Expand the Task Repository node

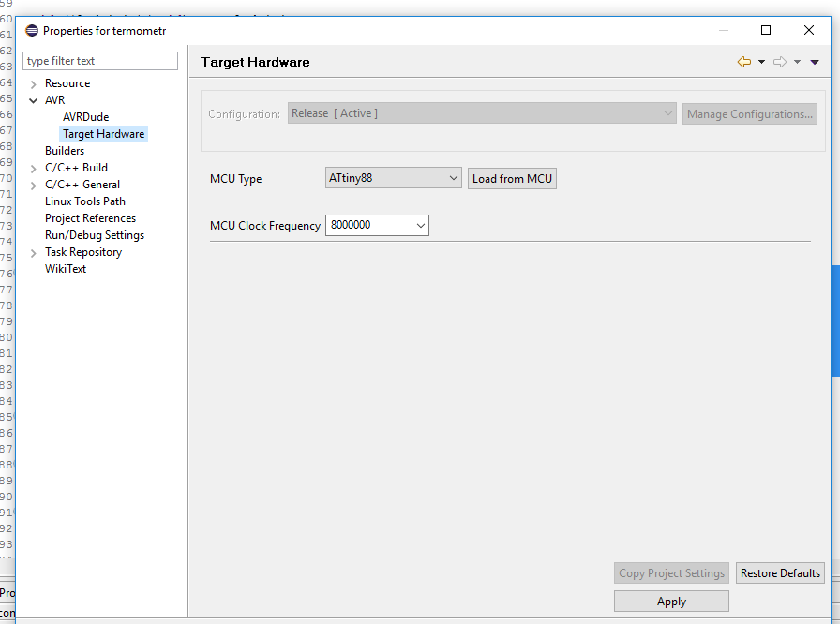34,253
